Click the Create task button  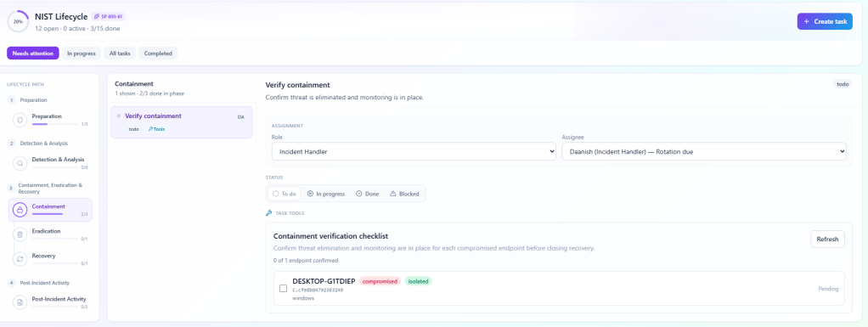pyautogui.click(x=825, y=21)
